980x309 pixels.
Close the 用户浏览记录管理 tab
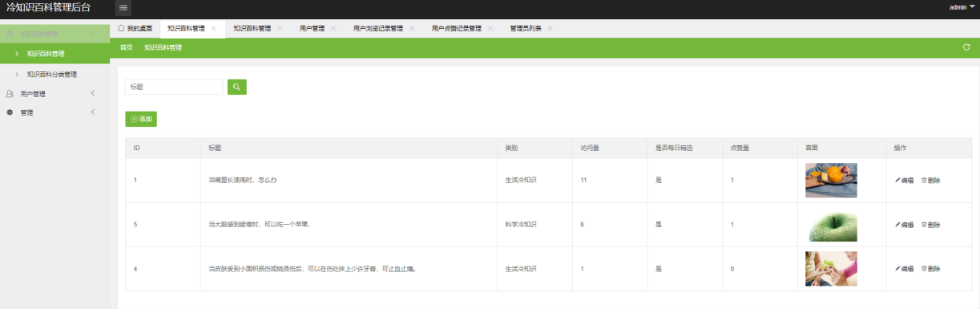pyautogui.click(x=412, y=29)
